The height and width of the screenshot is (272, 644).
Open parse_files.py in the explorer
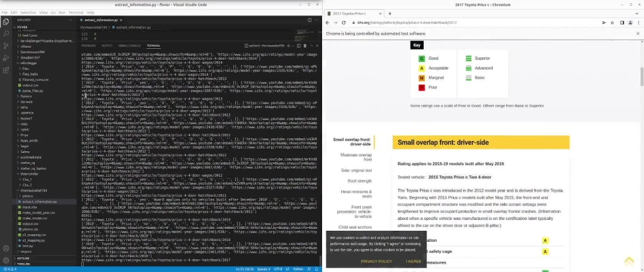click(33, 91)
